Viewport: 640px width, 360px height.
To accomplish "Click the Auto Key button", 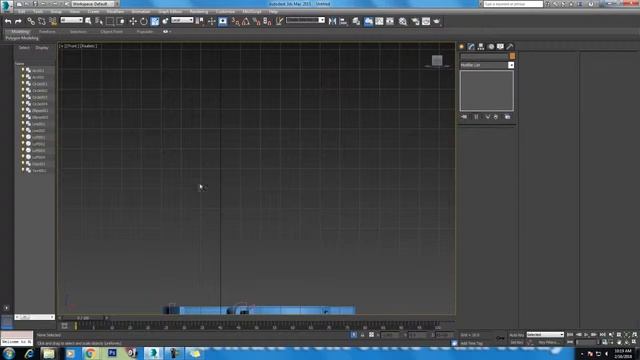I will click(517, 335).
